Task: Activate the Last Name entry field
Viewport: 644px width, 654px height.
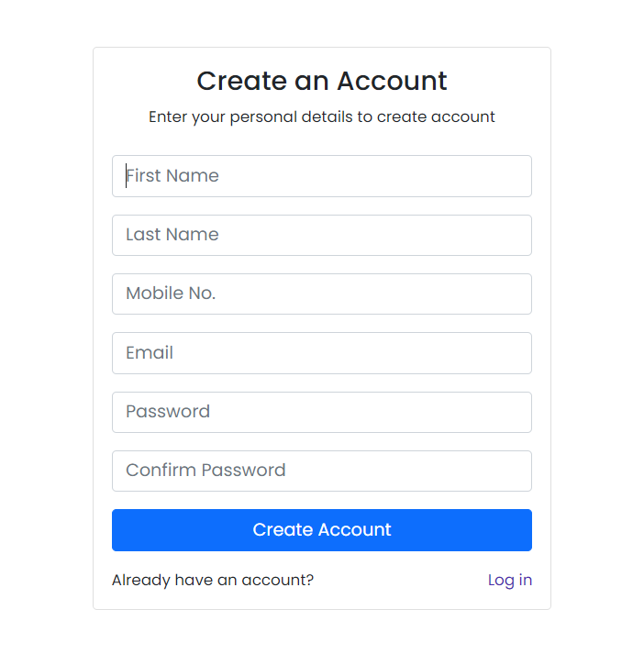Action: pos(321,235)
